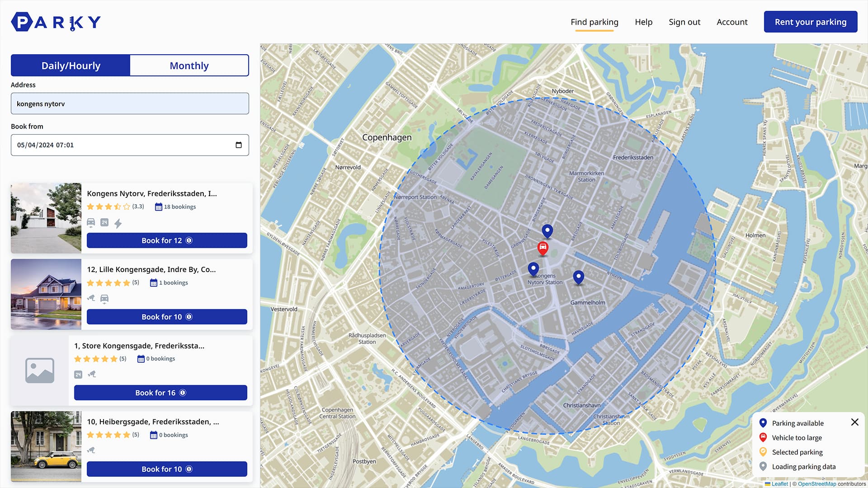Focus the Address input field
The width and height of the screenshot is (868, 488).
(130, 103)
